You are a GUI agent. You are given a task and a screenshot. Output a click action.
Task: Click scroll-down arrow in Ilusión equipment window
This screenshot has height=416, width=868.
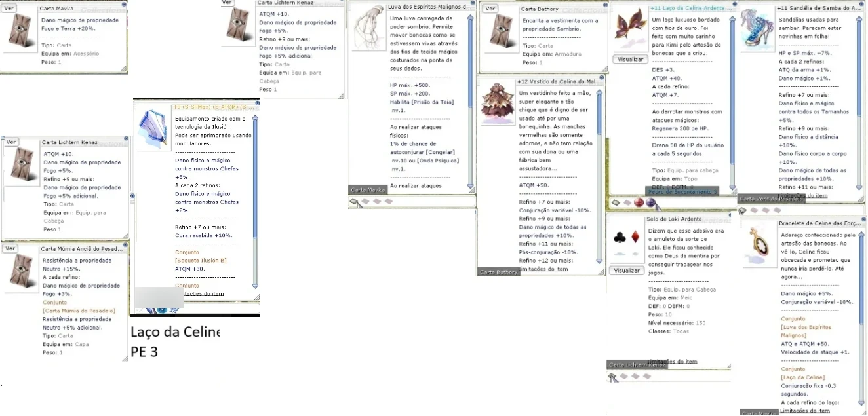tap(256, 286)
